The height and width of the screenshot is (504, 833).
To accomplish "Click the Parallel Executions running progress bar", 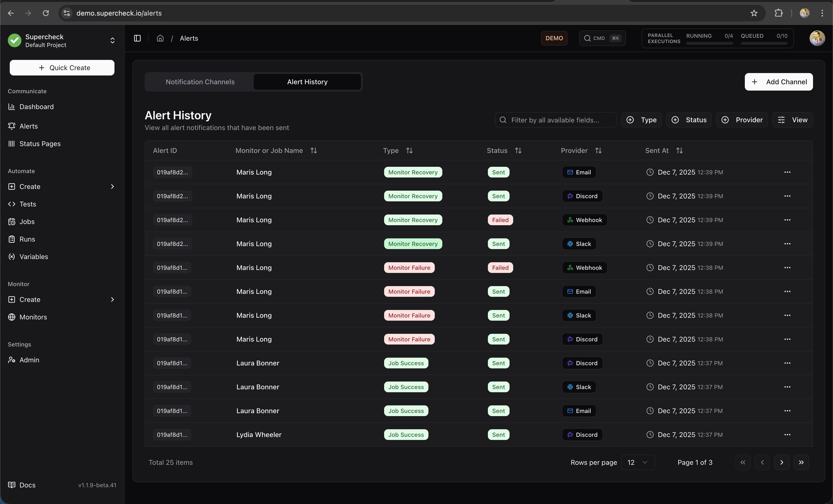I will [709, 43].
